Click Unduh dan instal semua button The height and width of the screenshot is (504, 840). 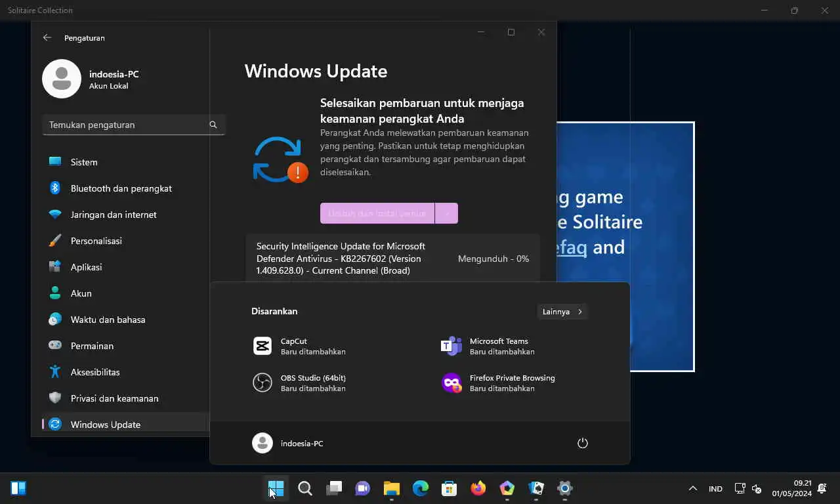[x=377, y=213]
